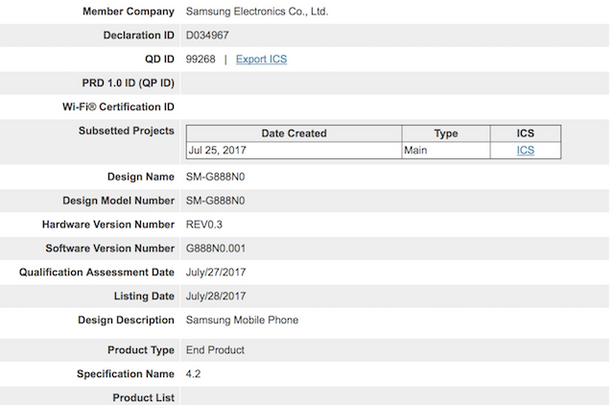Click the Type column header

coord(446,133)
